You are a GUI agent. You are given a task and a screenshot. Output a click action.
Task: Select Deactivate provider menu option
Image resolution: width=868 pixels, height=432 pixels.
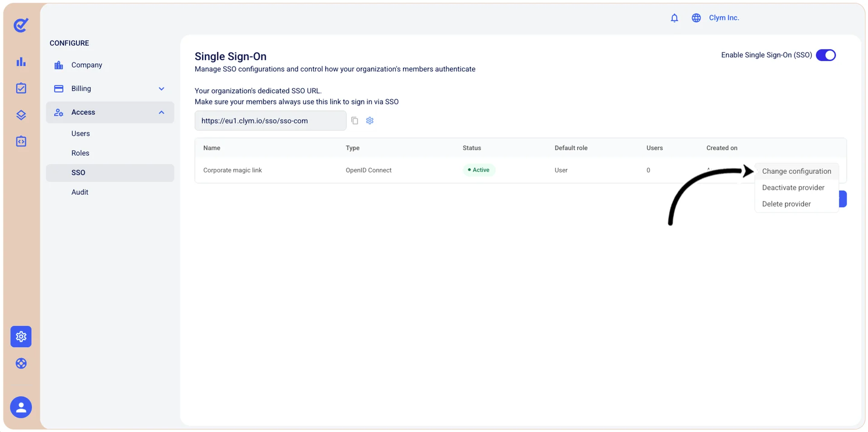tap(796, 187)
